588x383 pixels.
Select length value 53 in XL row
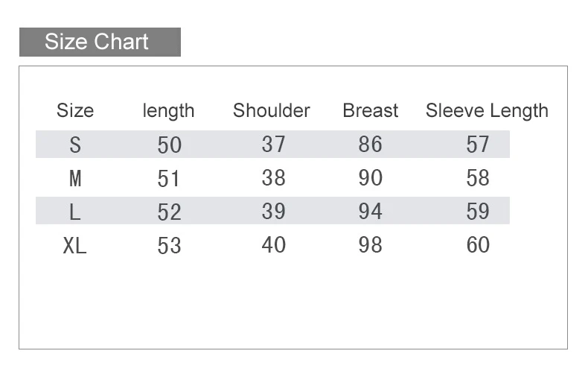click(x=169, y=246)
